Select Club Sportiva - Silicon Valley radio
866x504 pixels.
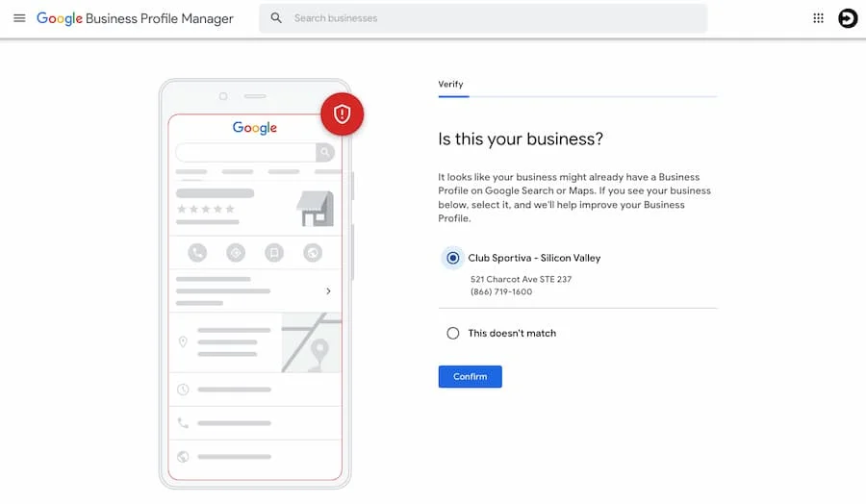[x=453, y=258]
